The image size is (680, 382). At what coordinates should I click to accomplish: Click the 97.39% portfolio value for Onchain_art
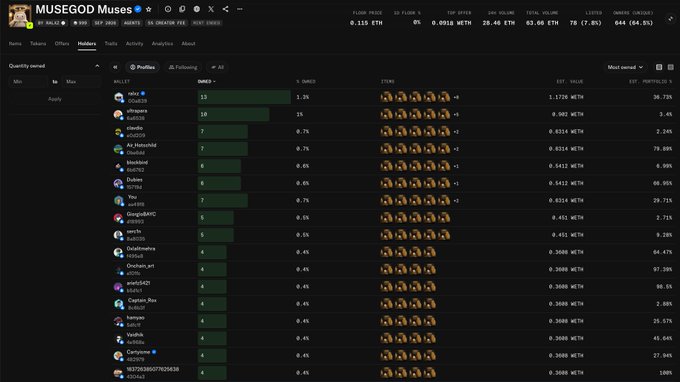(x=662, y=270)
